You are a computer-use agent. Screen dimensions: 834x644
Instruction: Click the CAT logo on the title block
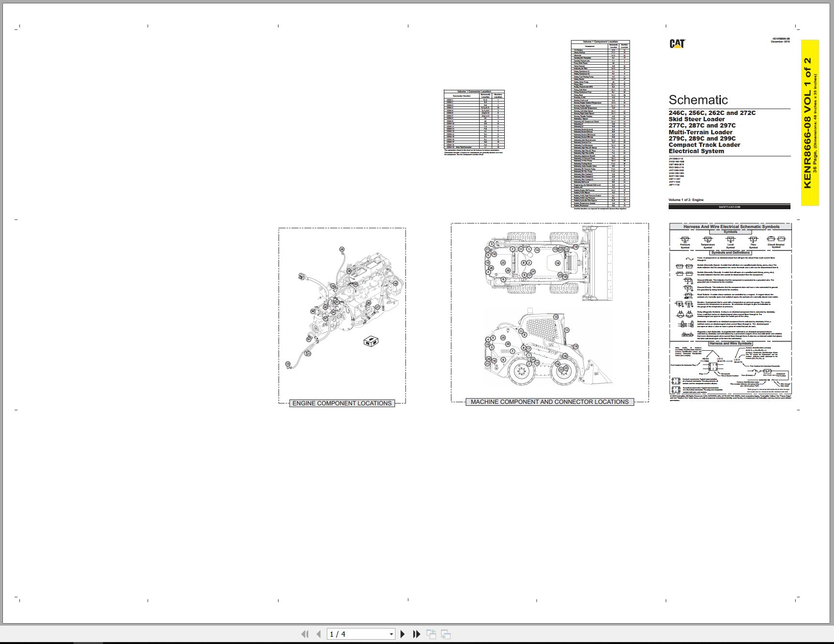pos(677,43)
